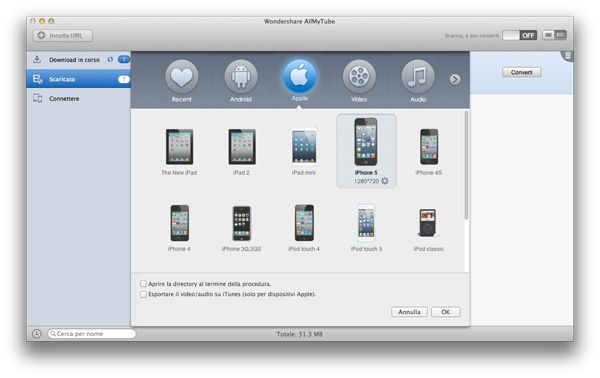600x378 pixels.
Task: Confirm with the OK button
Action: (x=446, y=312)
